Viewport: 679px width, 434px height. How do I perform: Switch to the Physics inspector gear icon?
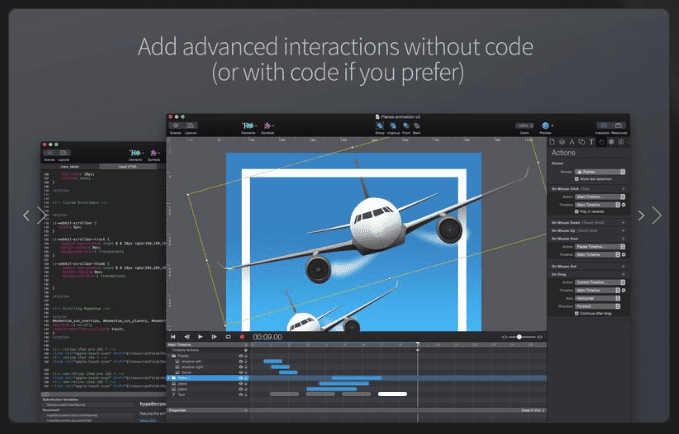611,142
